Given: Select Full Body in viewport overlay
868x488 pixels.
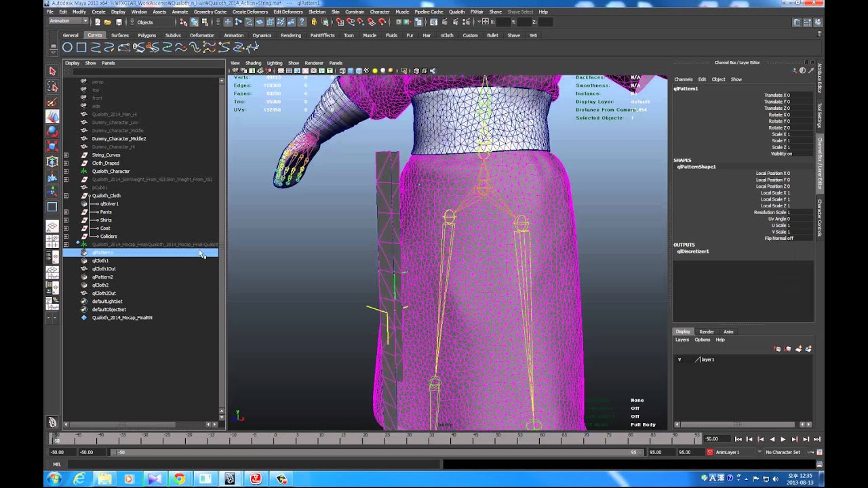Looking at the screenshot, I should [x=642, y=424].
